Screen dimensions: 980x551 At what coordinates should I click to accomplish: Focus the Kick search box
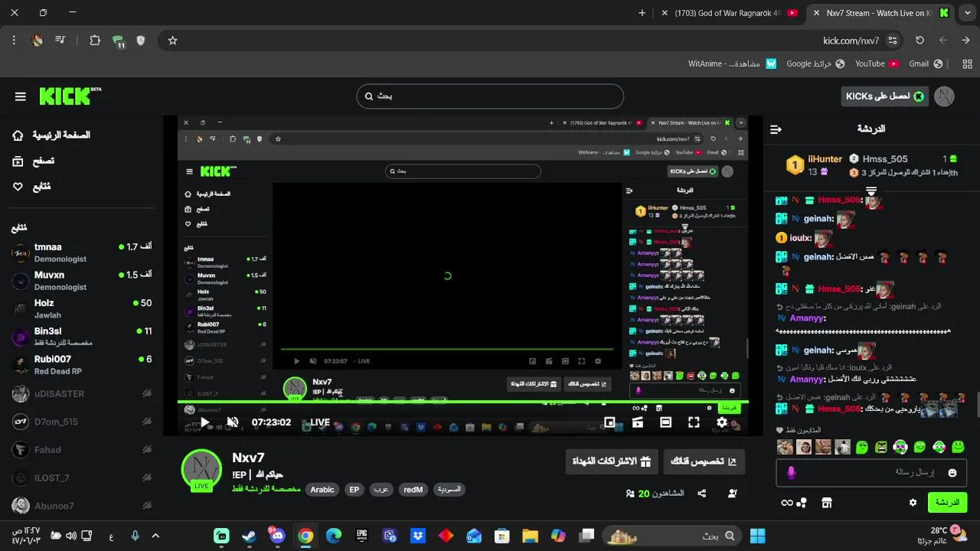click(x=490, y=96)
